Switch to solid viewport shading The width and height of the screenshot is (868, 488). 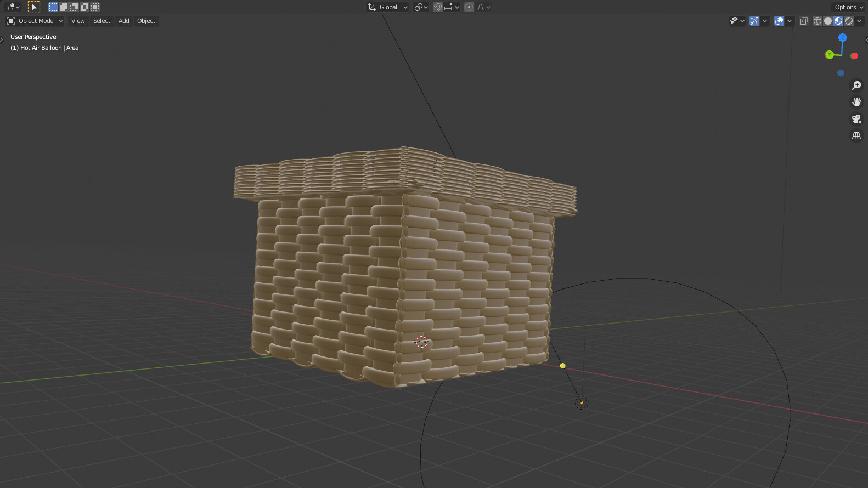click(x=828, y=21)
